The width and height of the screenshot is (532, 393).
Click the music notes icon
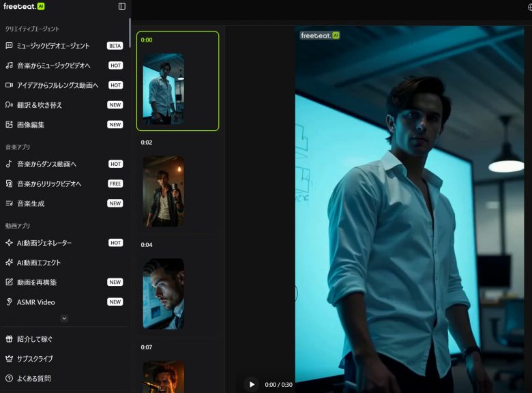[9, 65]
